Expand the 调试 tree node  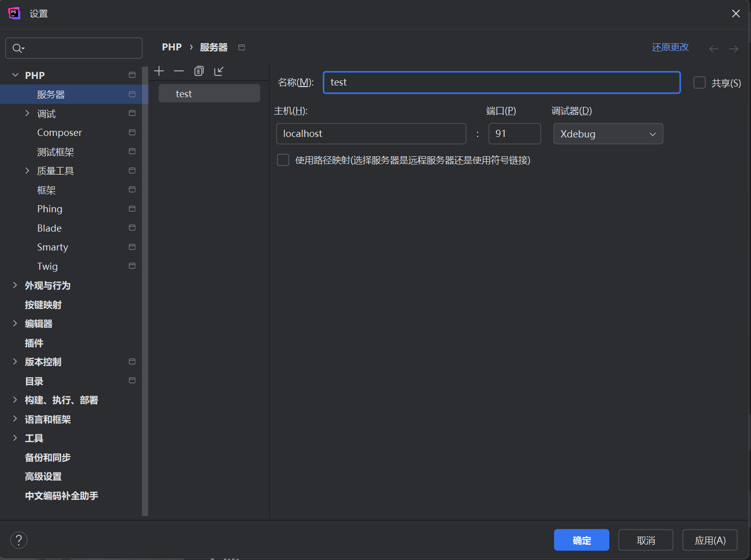[27, 114]
